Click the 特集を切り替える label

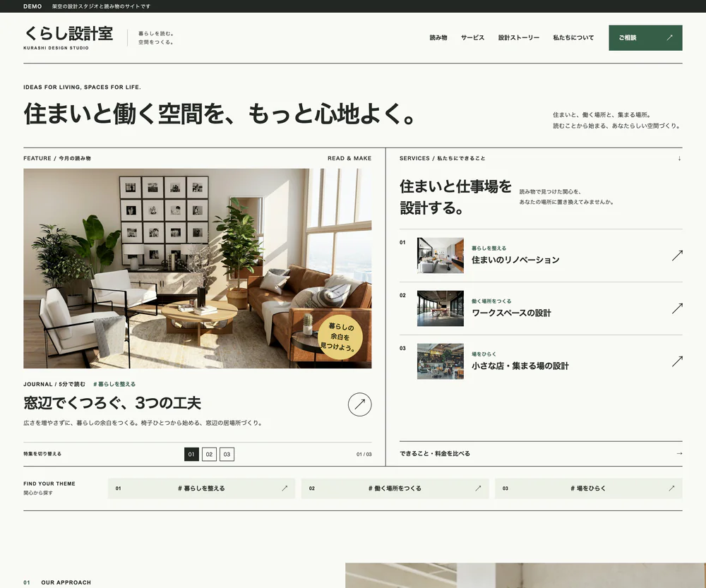point(42,454)
